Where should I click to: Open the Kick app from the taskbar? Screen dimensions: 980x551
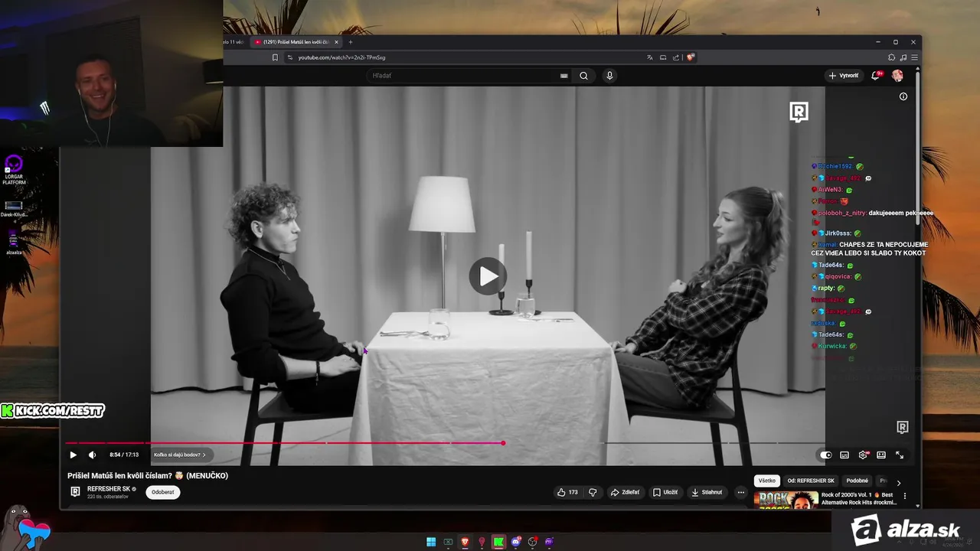click(x=498, y=542)
